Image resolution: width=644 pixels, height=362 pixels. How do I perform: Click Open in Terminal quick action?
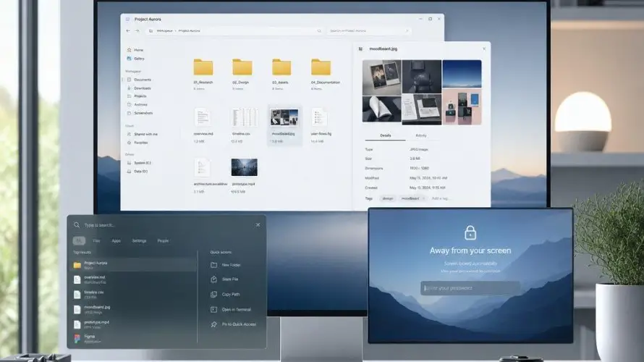click(231, 310)
